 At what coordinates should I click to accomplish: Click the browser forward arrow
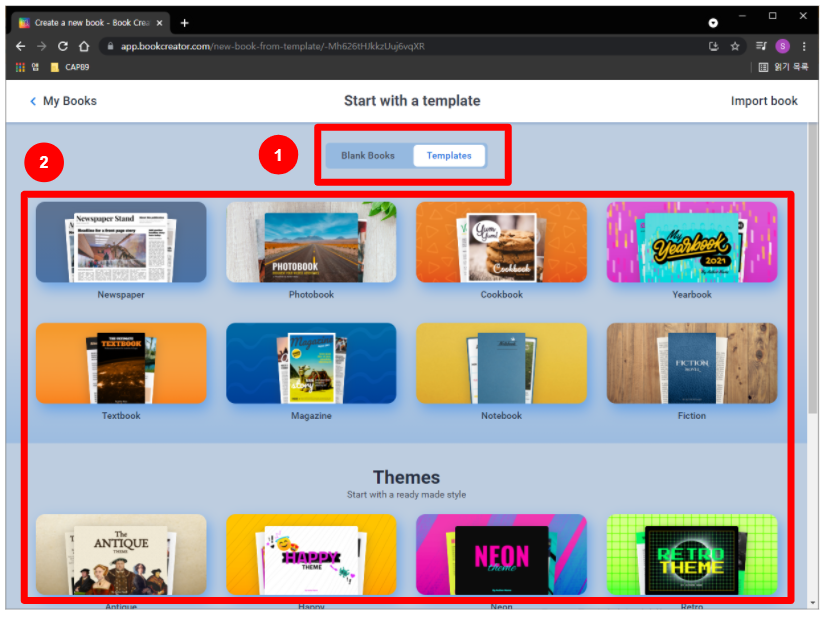[x=42, y=46]
